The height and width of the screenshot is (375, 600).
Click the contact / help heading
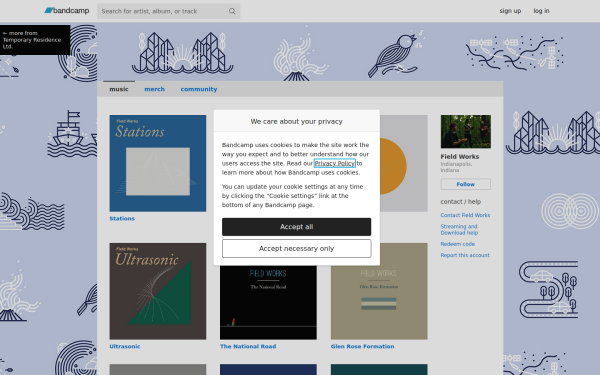point(461,202)
